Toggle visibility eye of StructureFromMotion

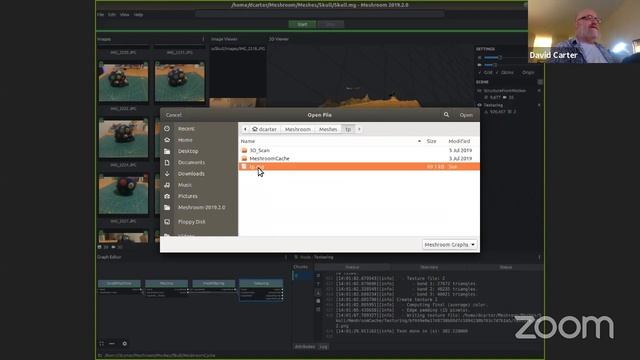[x=480, y=91]
